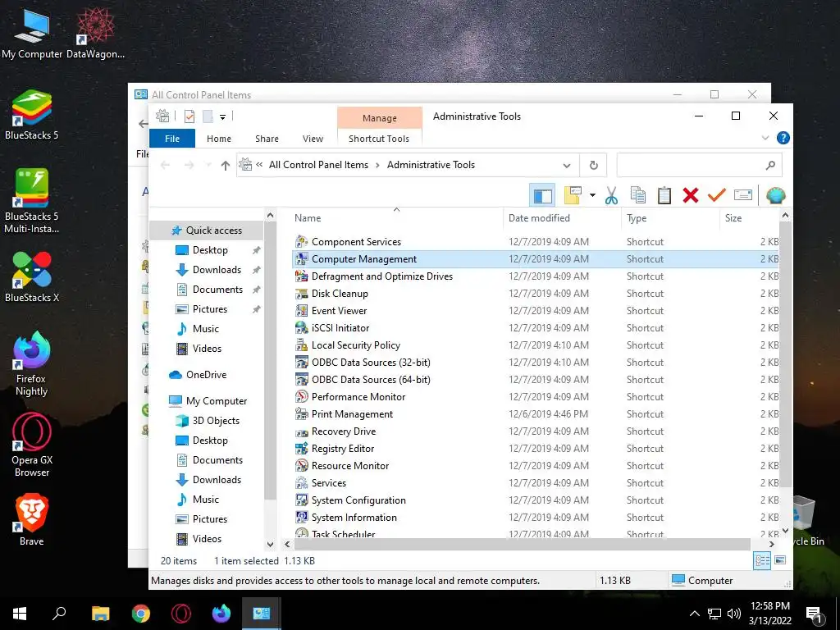Open Chrome from the taskbar

coord(141,614)
